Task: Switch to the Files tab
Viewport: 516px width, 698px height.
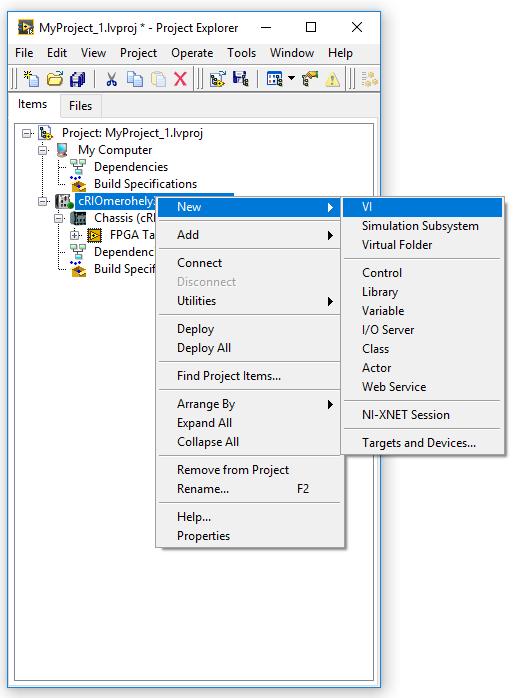Action: (x=81, y=106)
